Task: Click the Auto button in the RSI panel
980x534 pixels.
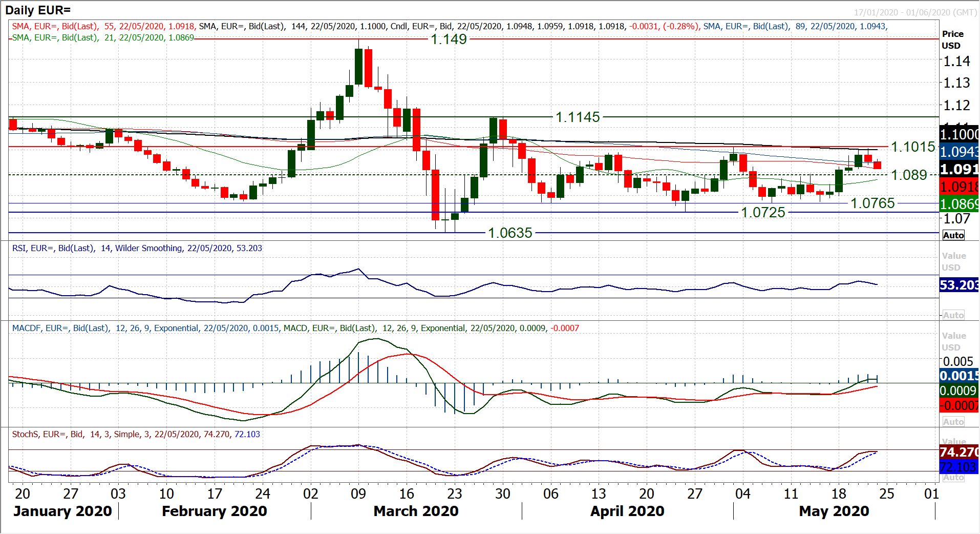Action: tap(953, 315)
